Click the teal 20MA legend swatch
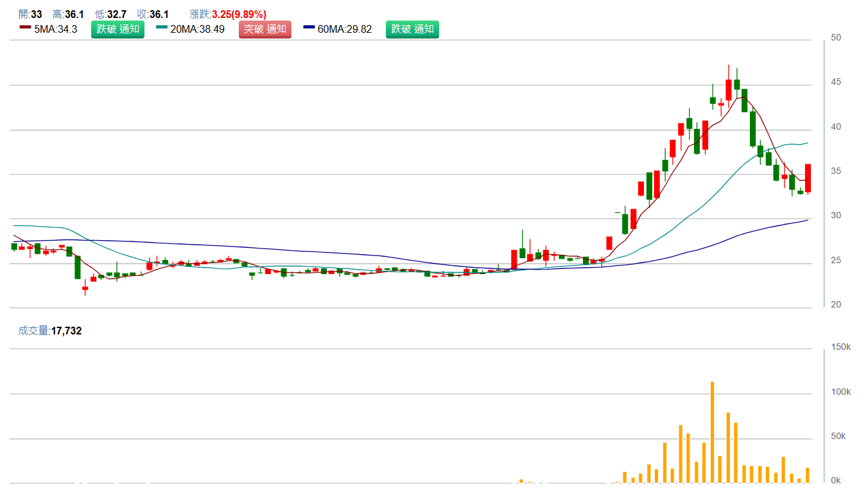The height and width of the screenshot is (493, 868). [162, 27]
